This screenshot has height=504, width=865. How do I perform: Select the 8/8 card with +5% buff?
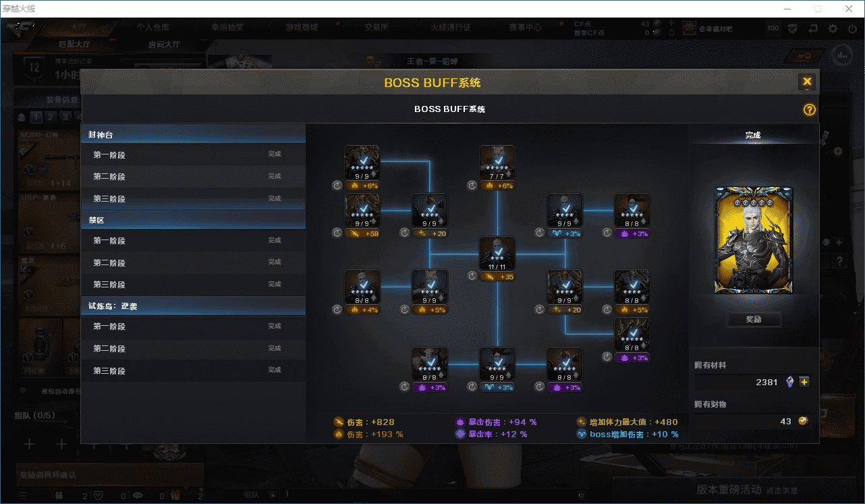[632, 287]
